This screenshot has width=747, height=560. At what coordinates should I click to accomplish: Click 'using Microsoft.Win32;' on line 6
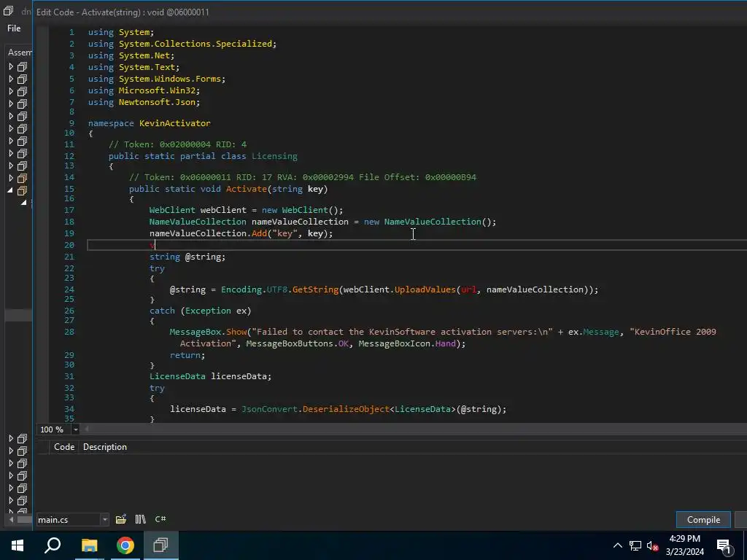144,90
